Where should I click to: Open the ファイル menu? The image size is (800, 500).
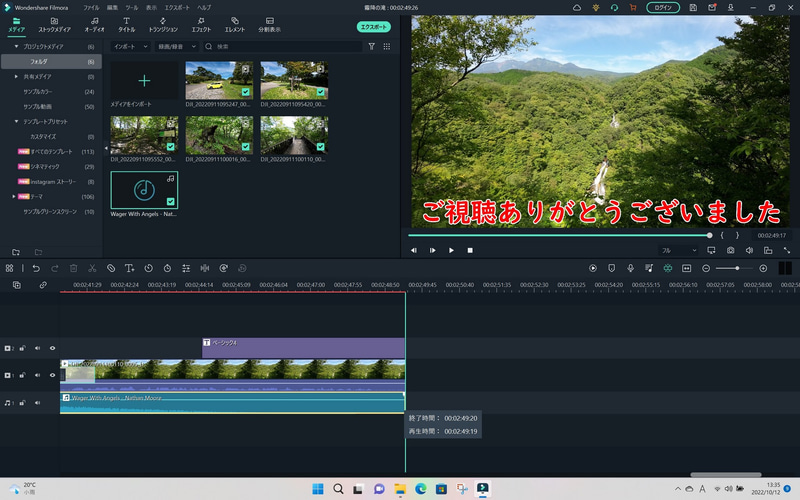click(x=91, y=8)
